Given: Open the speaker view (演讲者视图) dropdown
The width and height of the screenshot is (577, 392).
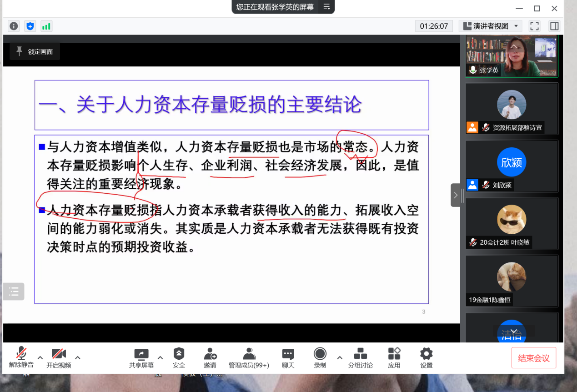Looking at the screenshot, I should pos(490,26).
